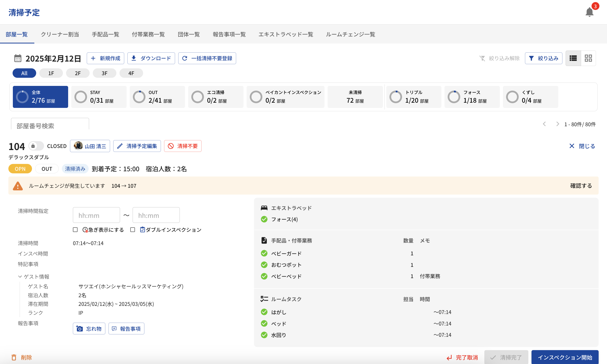Open the 絞り込み filter panel
607x364 pixels.
click(x=544, y=58)
